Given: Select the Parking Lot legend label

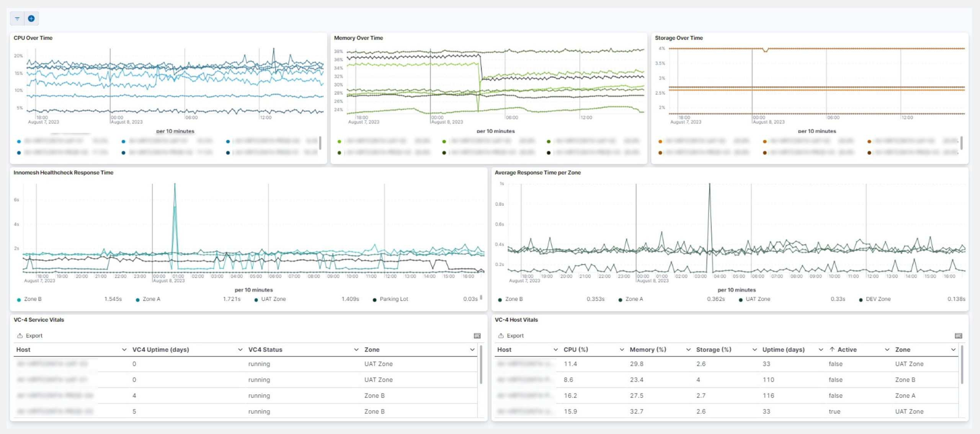Looking at the screenshot, I should (394, 299).
